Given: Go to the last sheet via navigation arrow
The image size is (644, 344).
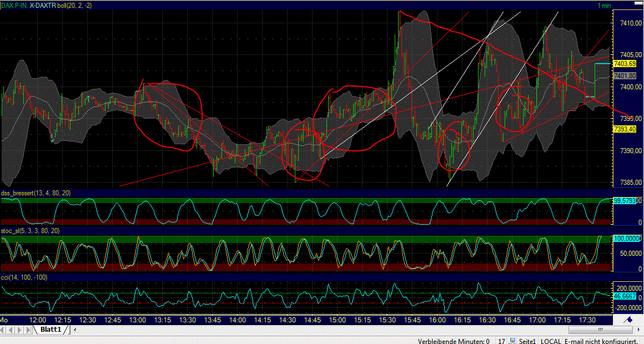Looking at the screenshot, I should pos(28,329).
